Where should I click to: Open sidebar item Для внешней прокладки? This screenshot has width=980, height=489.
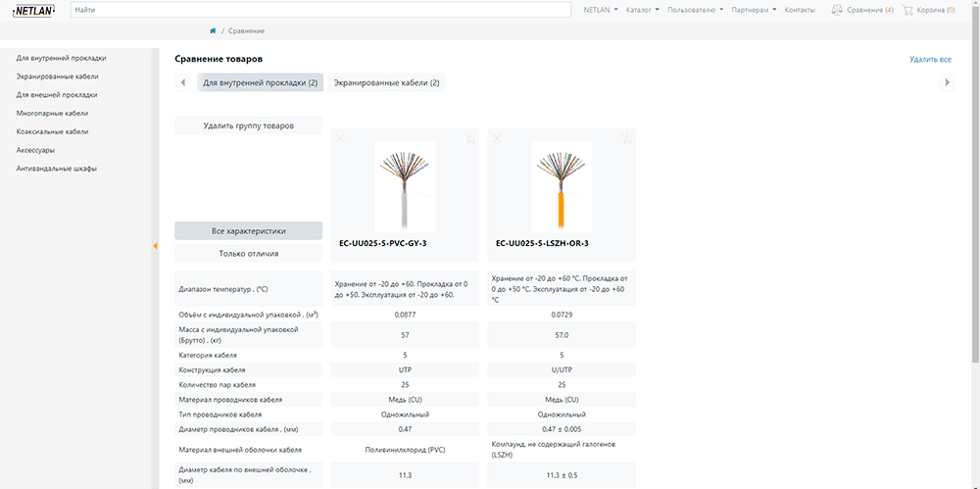pyautogui.click(x=57, y=95)
